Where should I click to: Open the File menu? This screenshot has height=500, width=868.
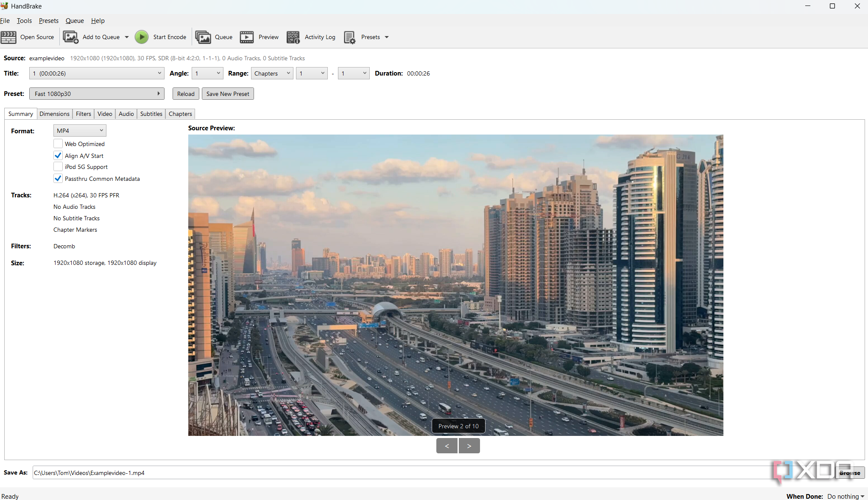click(5, 21)
